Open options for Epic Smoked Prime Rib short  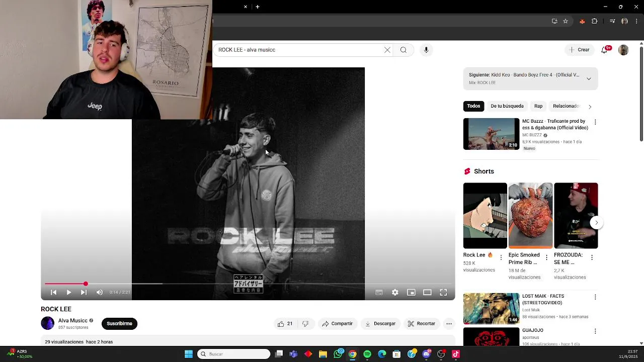click(x=546, y=257)
